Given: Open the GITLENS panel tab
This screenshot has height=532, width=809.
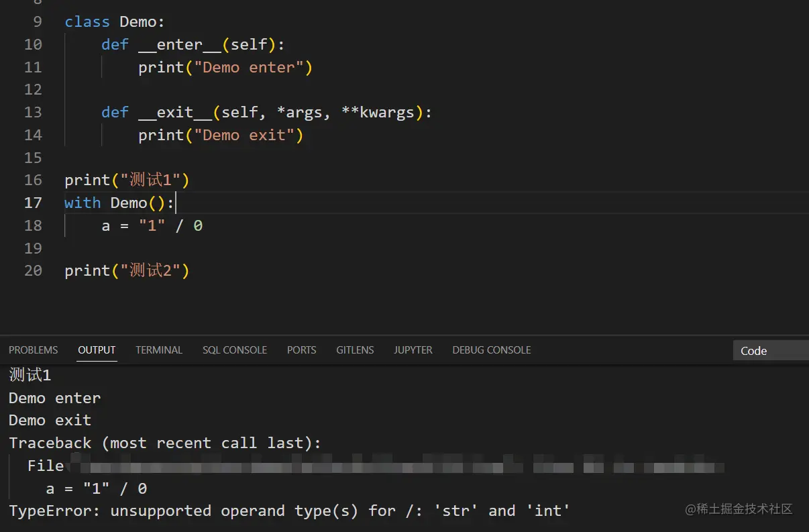Looking at the screenshot, I should click(355, 350).
